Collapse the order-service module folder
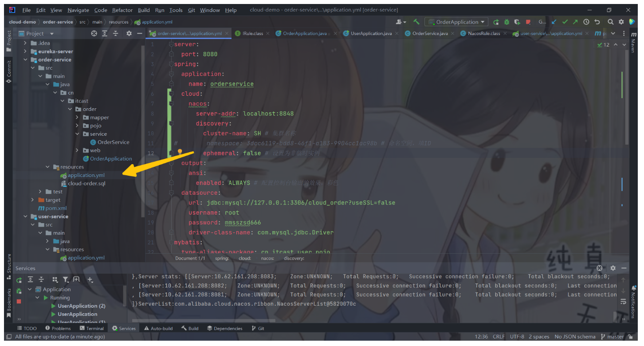This screenshot has height=346, width=644. (26, 59)
